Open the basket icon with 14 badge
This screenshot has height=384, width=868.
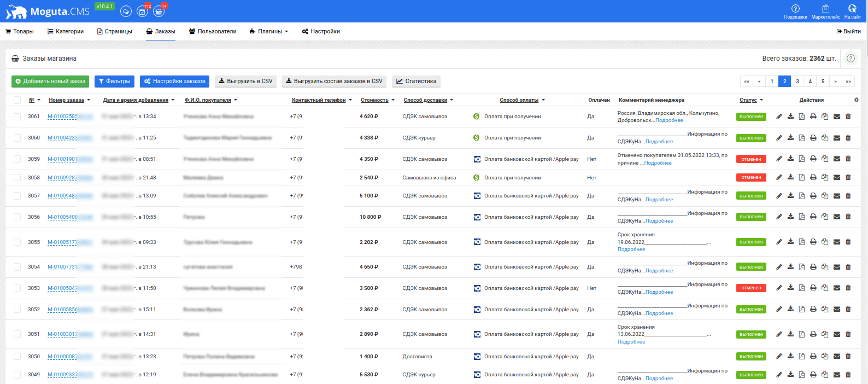click(x=159, y=11)
